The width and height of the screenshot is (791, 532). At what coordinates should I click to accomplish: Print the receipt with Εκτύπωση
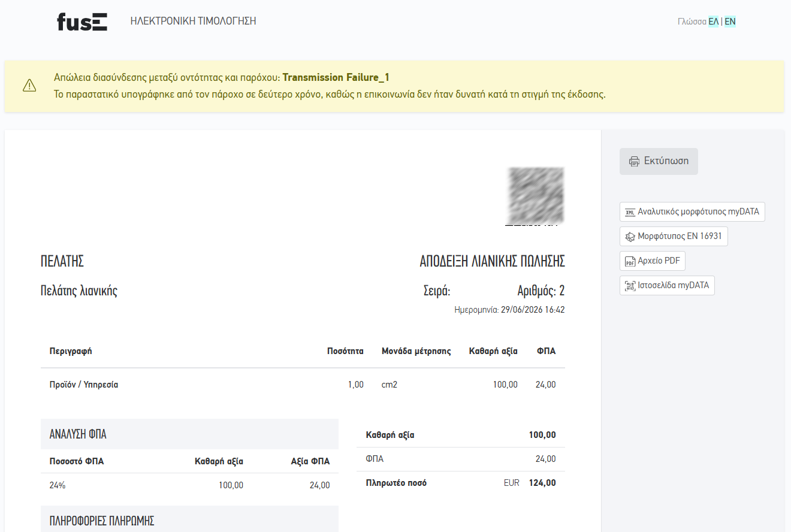[x=659, y=161]
